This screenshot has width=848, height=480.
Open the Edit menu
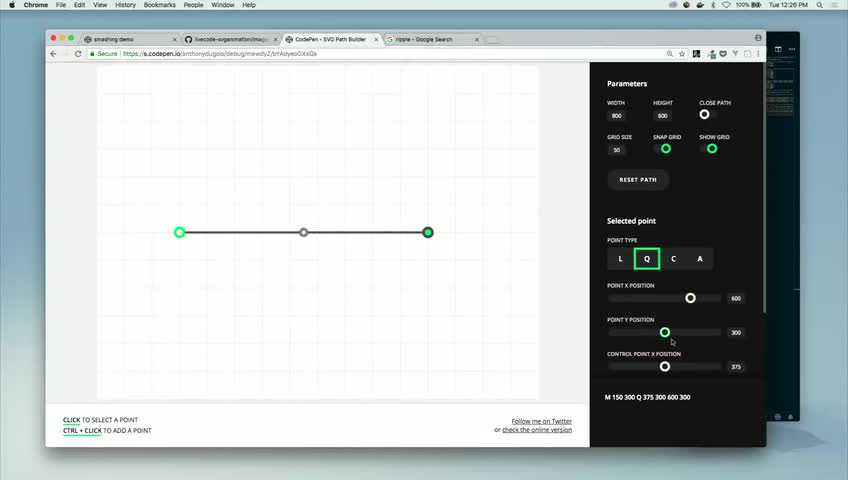(80, 5)
